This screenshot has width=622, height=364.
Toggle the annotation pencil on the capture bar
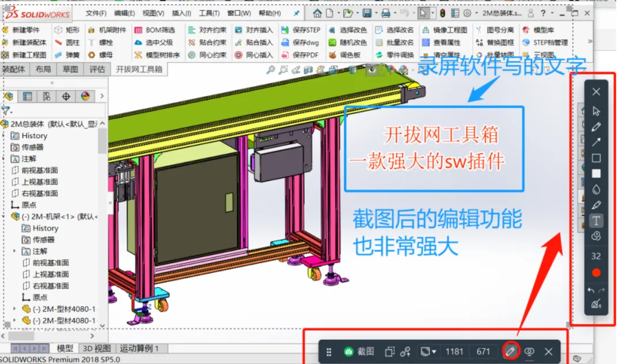[x=510, y=351]
